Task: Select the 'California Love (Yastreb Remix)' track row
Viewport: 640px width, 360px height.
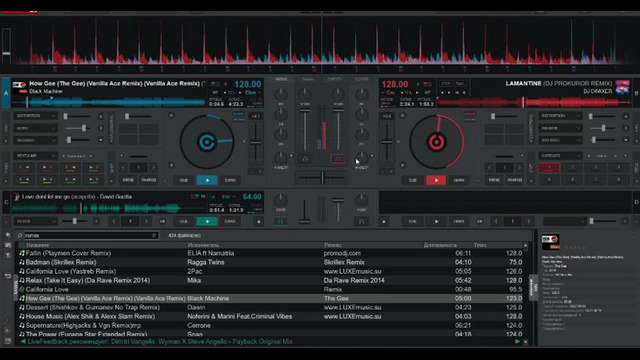Action: (270, 271)
